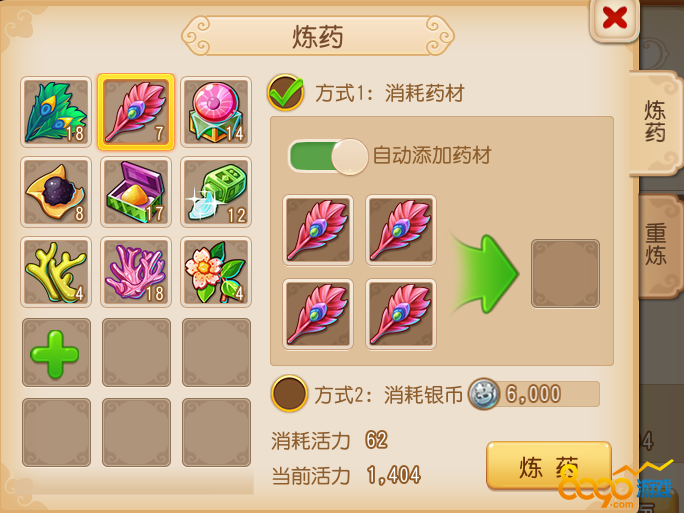Select the pink candy orb item
Image resolution: width=684 pixels, height=513 pixels.
[x=216, y=112]
